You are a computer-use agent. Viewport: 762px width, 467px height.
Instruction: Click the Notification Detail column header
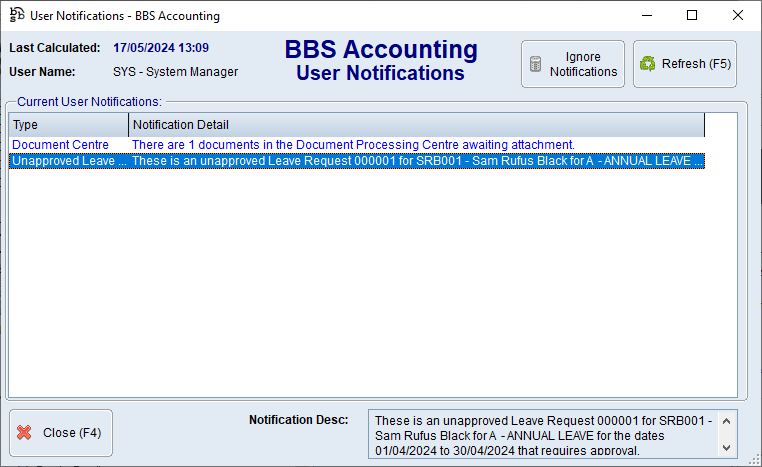[x=416, y=125]
